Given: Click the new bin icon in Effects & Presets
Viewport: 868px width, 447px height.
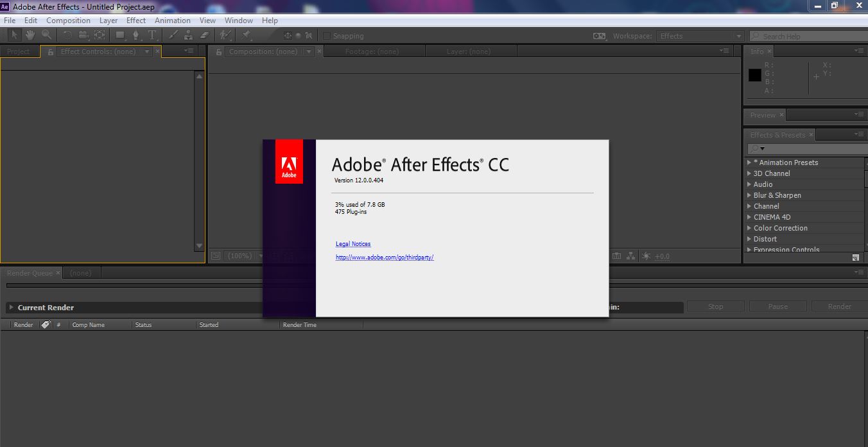Looking at the screenshot, I should (856, 258).
